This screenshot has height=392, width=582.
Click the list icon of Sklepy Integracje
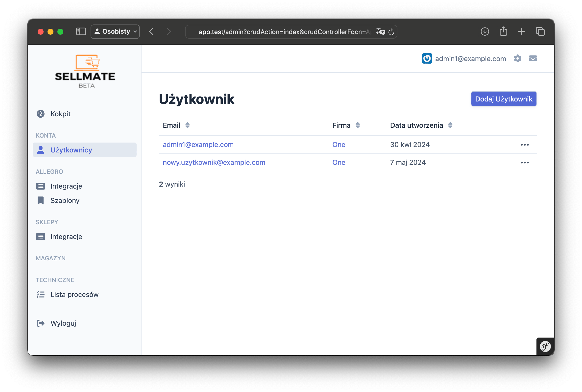coord(41,237)
